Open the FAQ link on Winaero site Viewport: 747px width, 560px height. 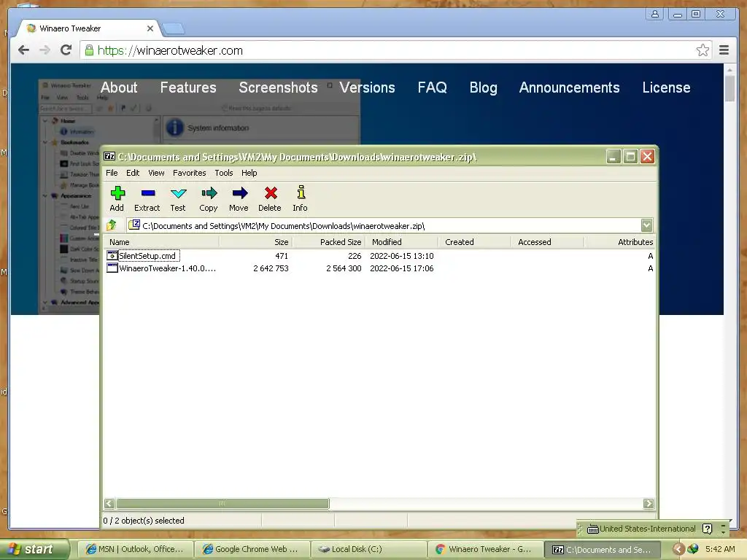(x=432, y=87)
